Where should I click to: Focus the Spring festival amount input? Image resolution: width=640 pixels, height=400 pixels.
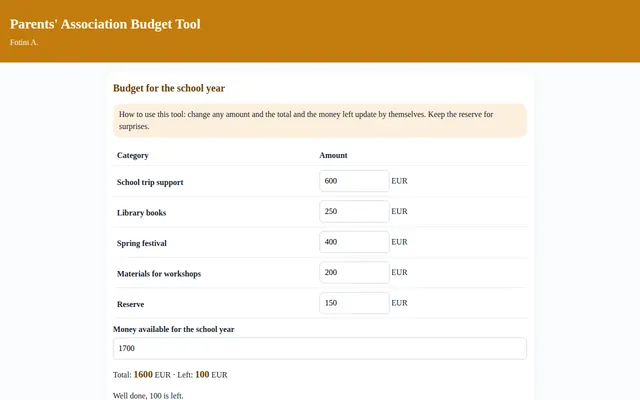[354, 242]
